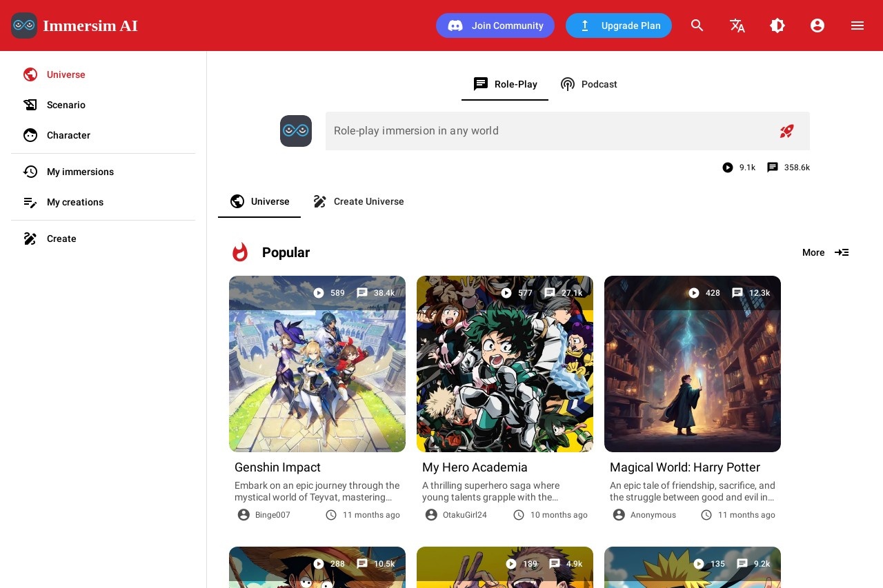Click author Binge007
This screenshot has width=883, height=588.
pos(272,515)
